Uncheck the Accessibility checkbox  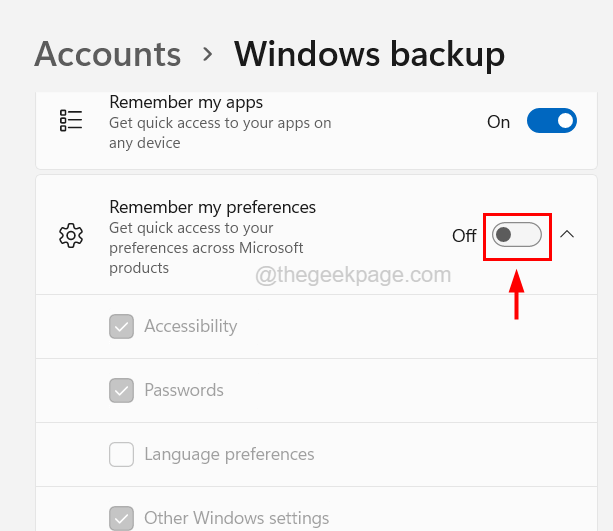[x=121, y=326]
